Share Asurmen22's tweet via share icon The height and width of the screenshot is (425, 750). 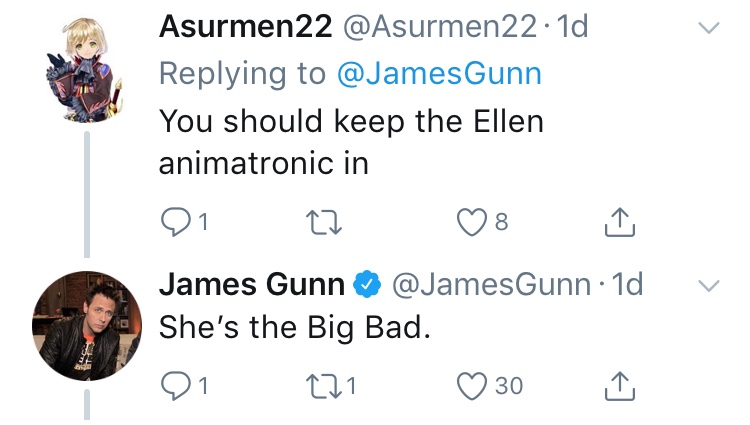click(621, 223)
